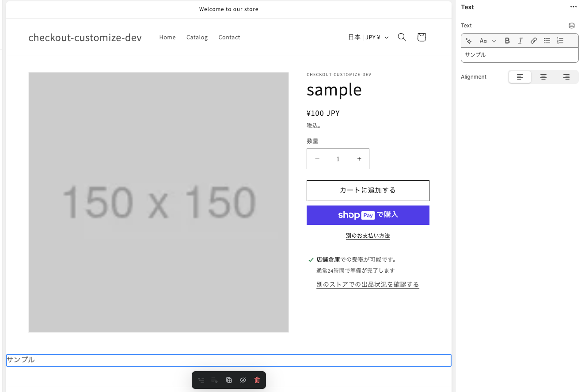Viewport: 585px width, 392px height.
Task: Open 別のストアでの出品状況を確認する link
Action: pos(368,285)
